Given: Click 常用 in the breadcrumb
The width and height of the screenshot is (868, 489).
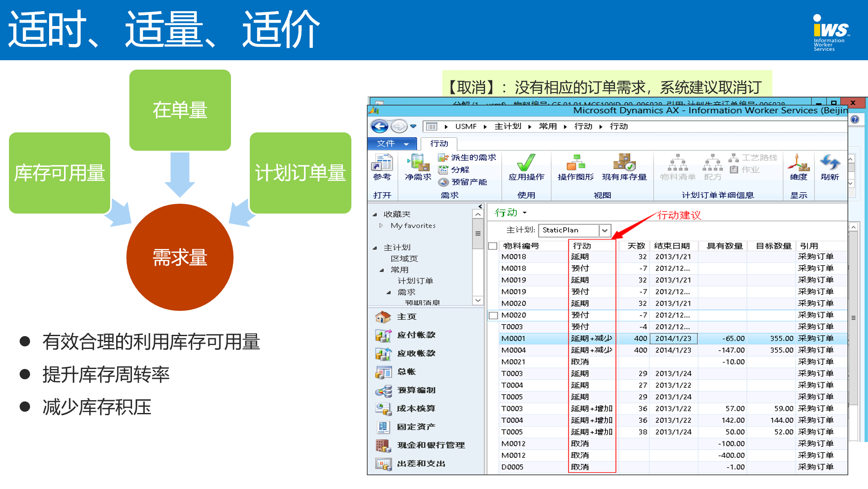Looking at the screenshot, I should [548, 126].
